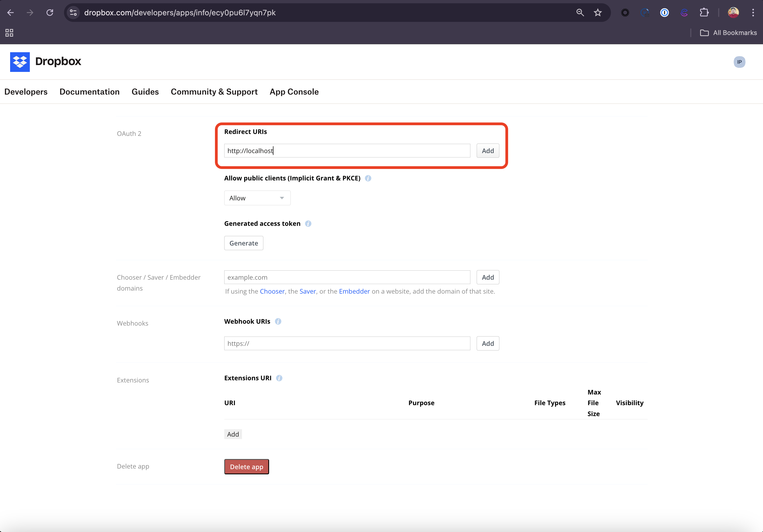Click the browser back arrow
The width and height of the screenshot is (763, 532).
coord(11,13)
